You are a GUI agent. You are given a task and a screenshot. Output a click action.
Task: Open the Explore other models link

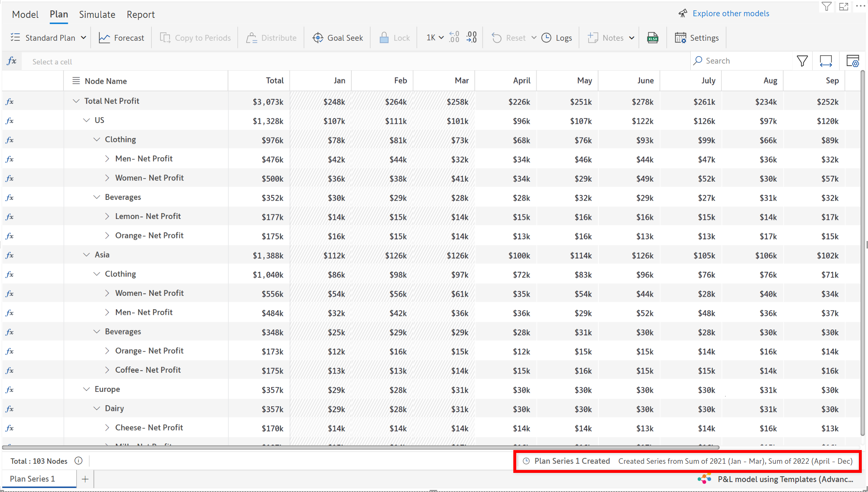(731, 13)
